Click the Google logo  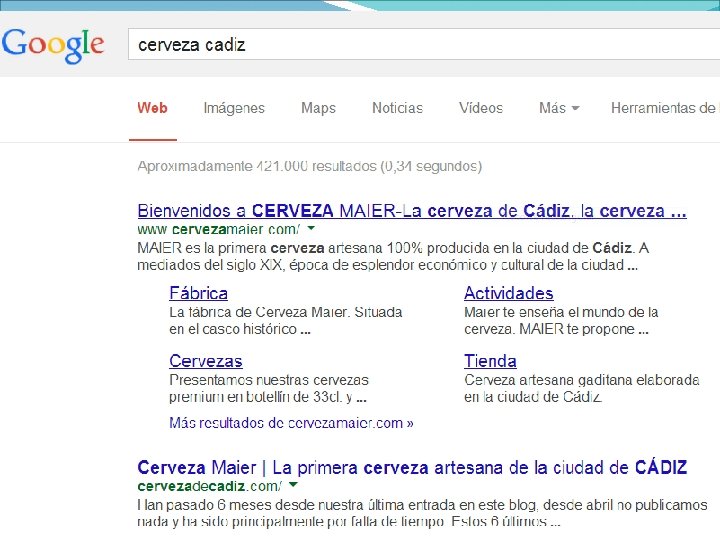point(53,45)
